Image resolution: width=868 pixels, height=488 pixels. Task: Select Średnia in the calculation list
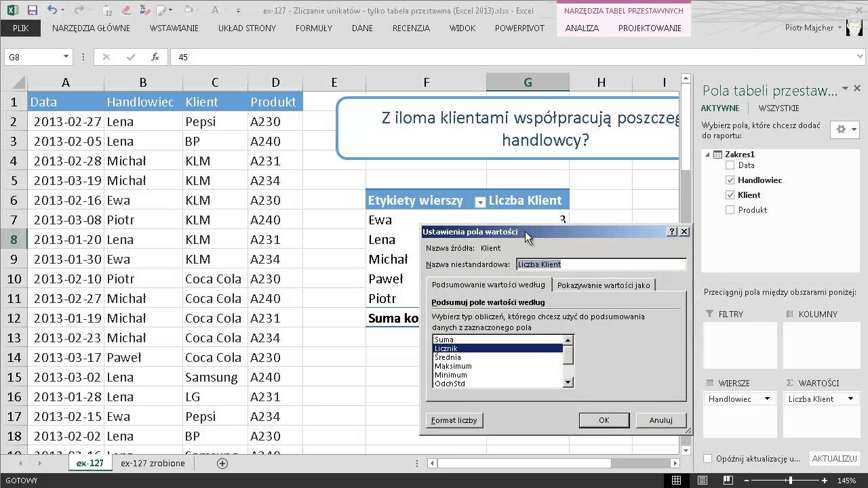[x=498, y=357]
